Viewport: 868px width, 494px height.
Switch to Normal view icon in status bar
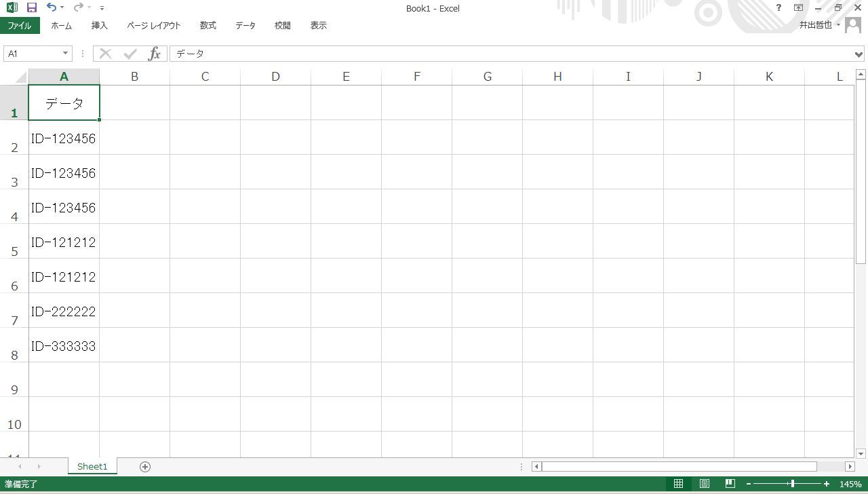678,484
